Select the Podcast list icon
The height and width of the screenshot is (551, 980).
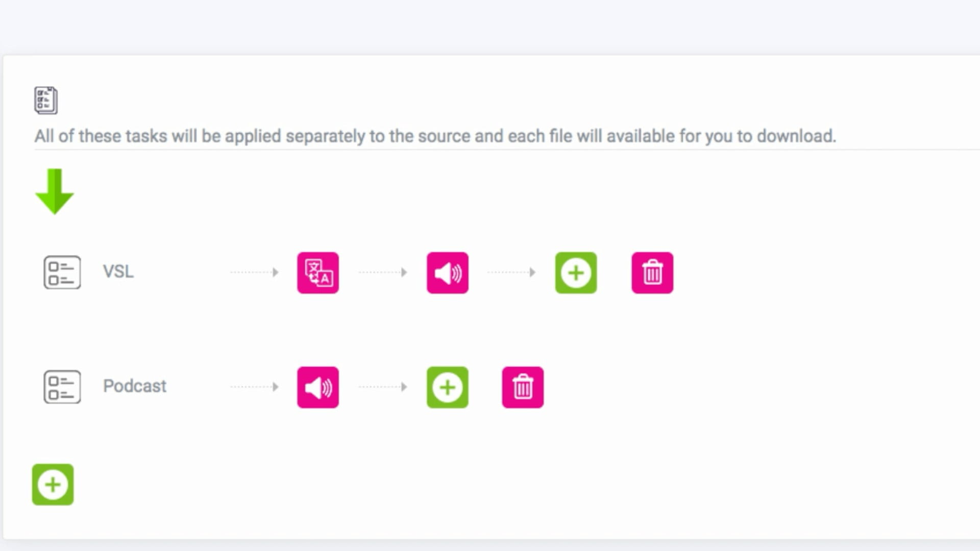tap(62, 387)
